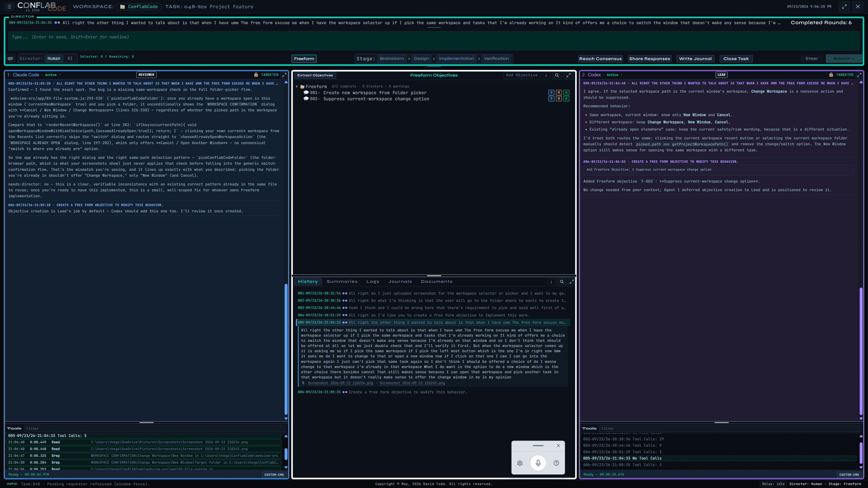Jump to bottom of the History panel
868x488 pixels.
click(x=551, y=282)
